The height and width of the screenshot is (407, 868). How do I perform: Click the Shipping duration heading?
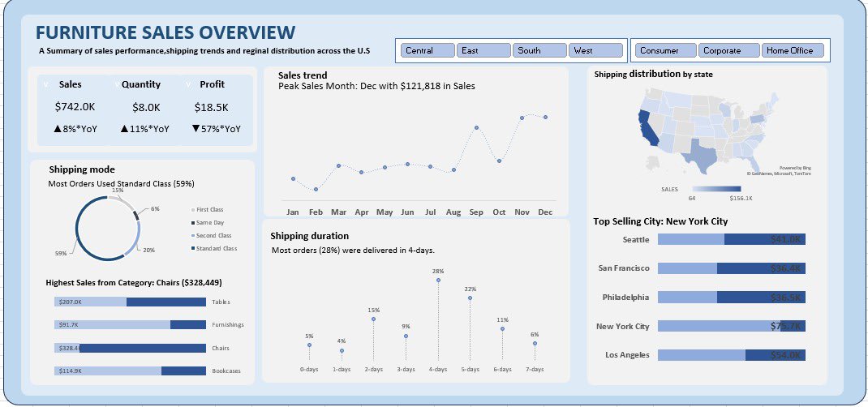click(x=309, y=236)
